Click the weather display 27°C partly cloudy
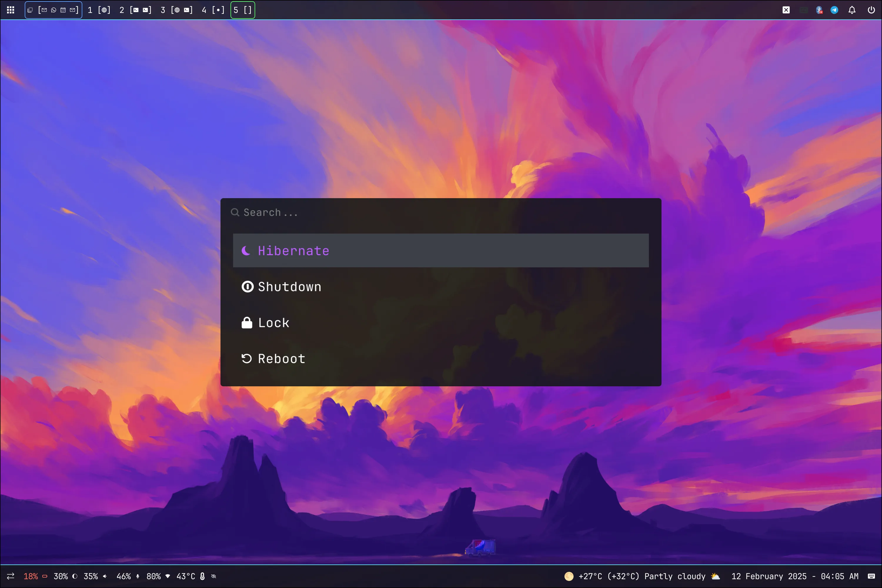Screen dimensions: 882x588 coord(630,576)
